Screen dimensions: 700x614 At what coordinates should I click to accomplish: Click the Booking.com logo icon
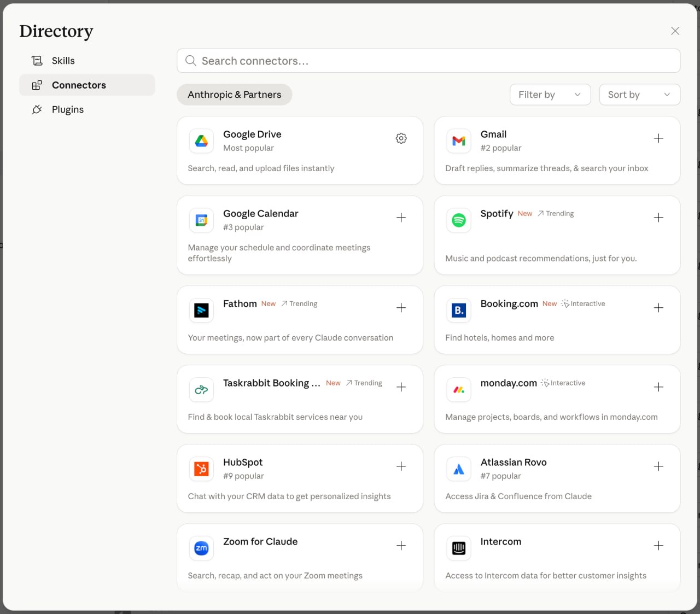(x=458, y=311)
